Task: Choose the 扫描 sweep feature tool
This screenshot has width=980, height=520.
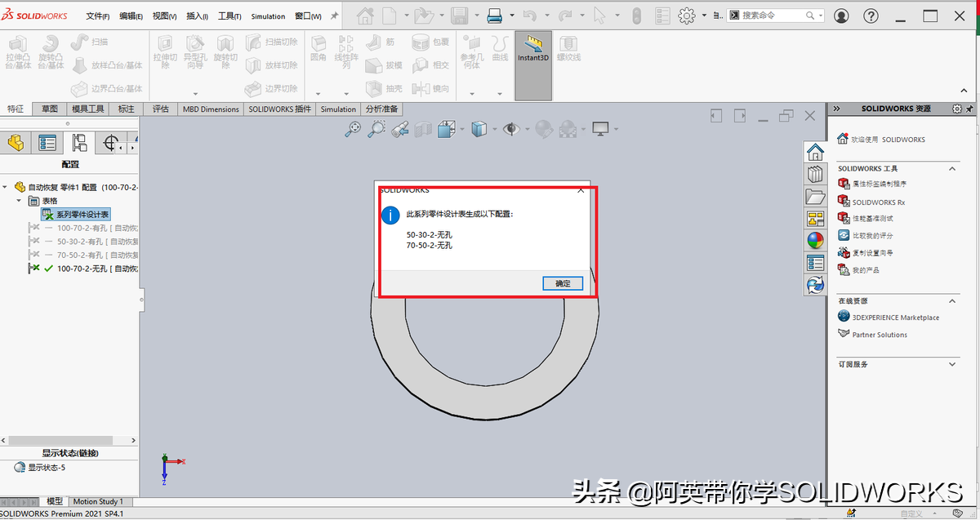Action: (91, 42)
